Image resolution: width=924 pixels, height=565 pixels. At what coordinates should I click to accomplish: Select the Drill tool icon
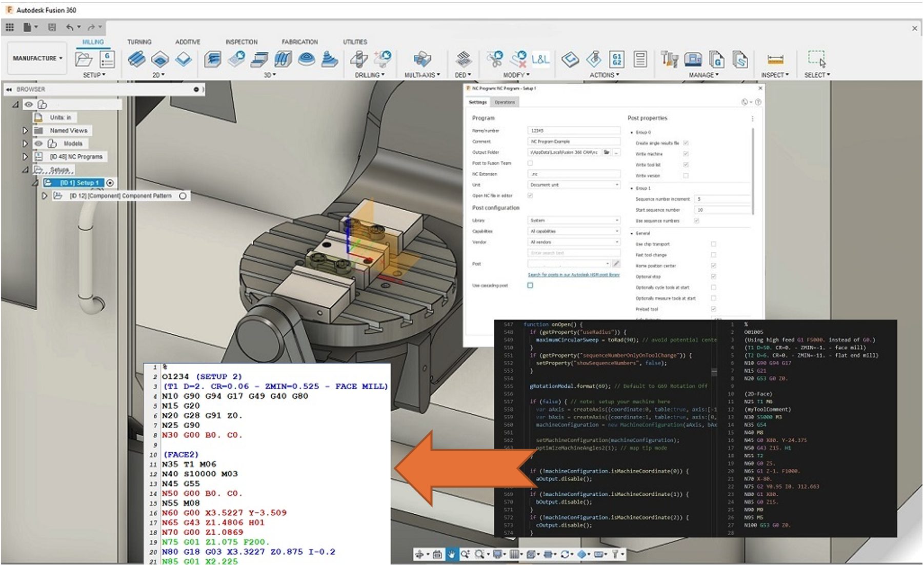[358, 59]
